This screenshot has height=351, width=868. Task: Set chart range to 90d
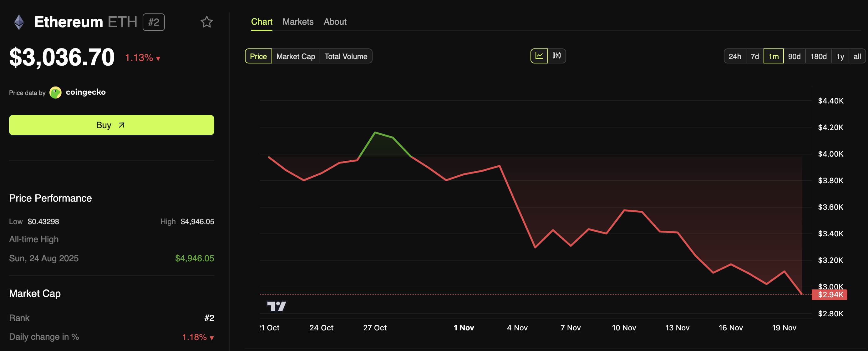tap(794, 56)
